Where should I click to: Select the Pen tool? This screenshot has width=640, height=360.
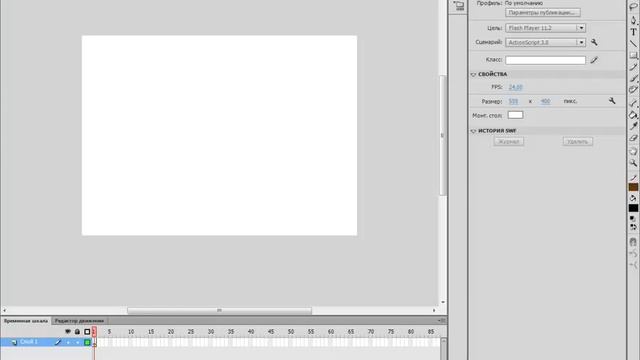[633, 20]
